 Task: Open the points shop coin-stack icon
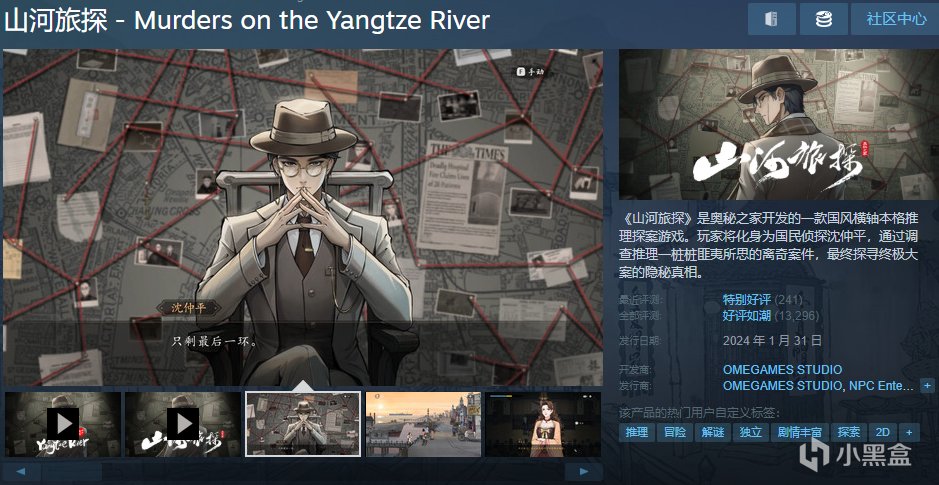click(x=823, y=19)
